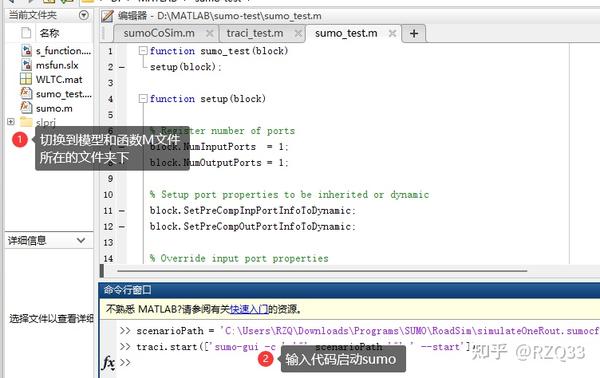Click the editor pencil icon in title bar
The image size is (600, 378).
[107, 16]
